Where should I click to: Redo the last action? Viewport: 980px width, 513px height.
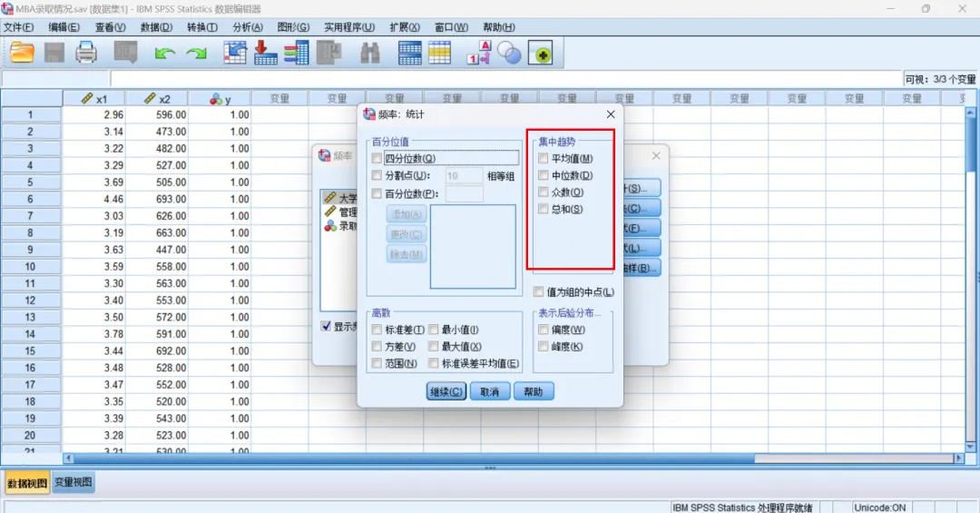tap(196, 54)
